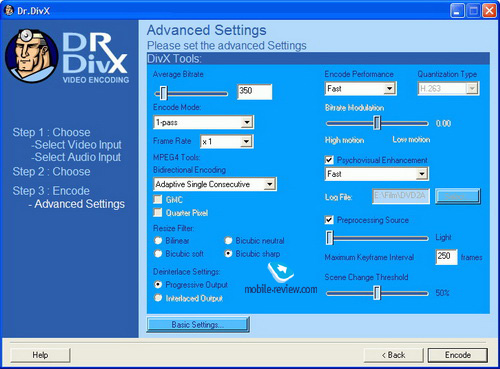Choose Interlaced Output deinterlace option
The height and width of the screenshot is (369, 500).
point(158,298)
